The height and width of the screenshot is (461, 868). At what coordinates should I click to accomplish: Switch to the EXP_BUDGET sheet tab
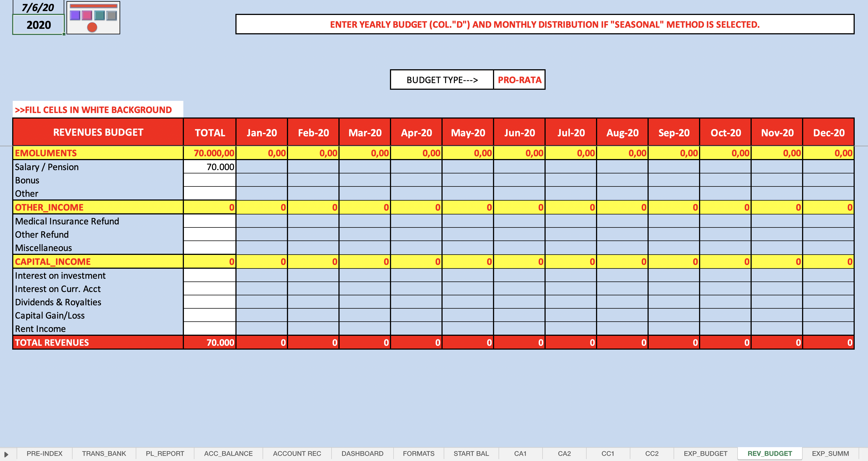pos(706,454)
